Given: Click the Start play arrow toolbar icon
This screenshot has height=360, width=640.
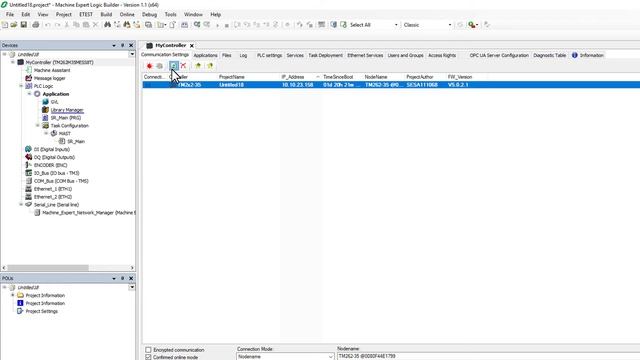Looking at the screenshot, I should (218, 25).
